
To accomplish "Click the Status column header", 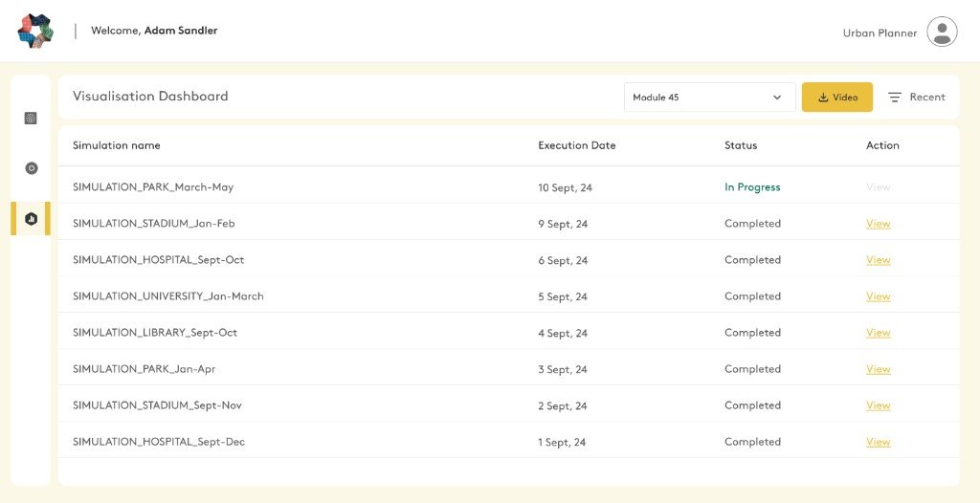I will [x=741, y=145].
